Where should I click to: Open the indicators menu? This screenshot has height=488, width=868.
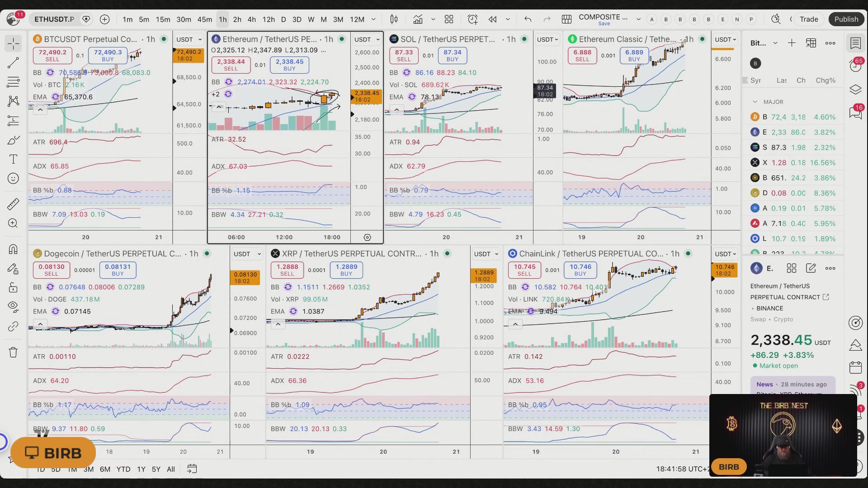(x=418, y=19)
